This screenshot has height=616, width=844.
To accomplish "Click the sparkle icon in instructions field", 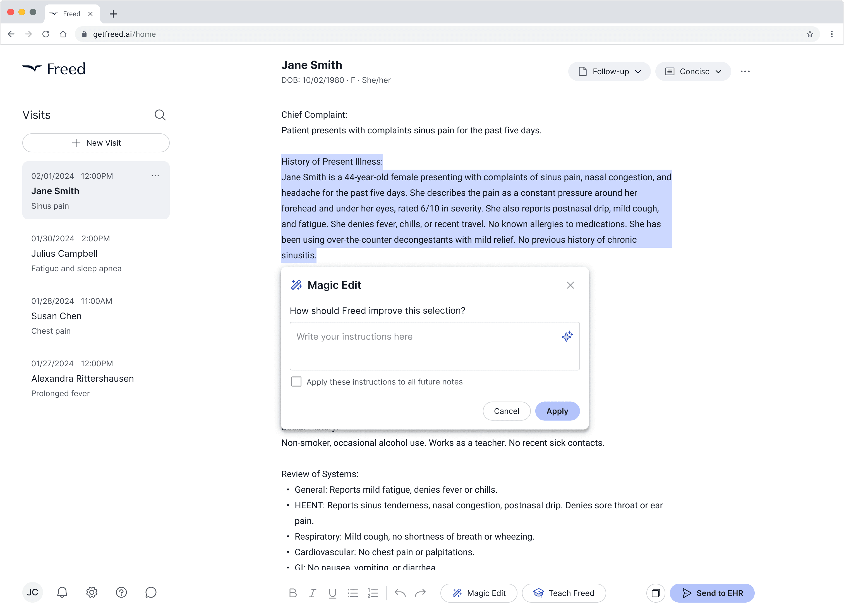I will pos(567,336).
